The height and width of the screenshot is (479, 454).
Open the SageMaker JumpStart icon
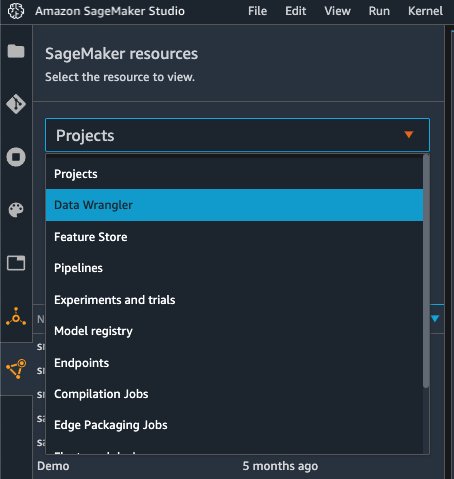pos(16,317)
